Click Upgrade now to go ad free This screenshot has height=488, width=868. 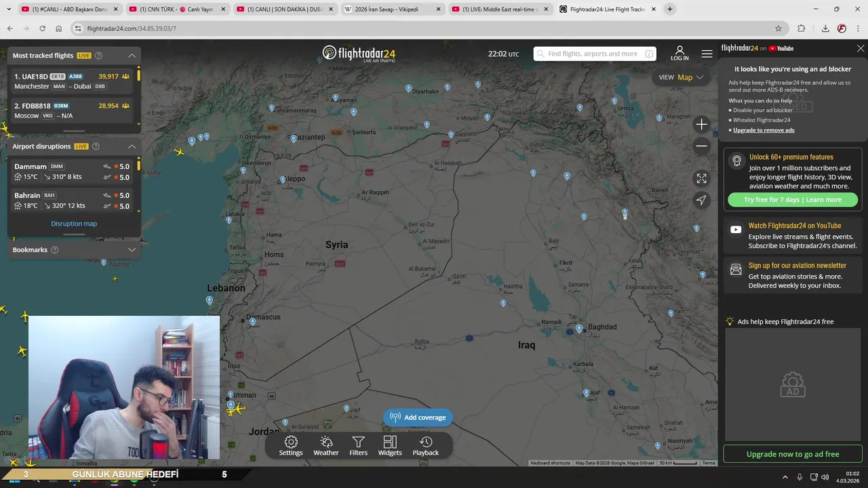click(793, 454)
